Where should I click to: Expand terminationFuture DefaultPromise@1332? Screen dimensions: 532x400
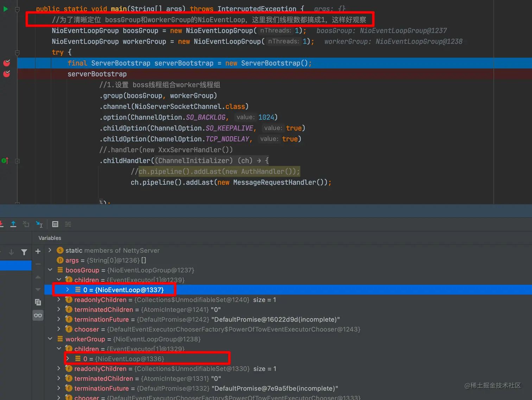[59, 388]
